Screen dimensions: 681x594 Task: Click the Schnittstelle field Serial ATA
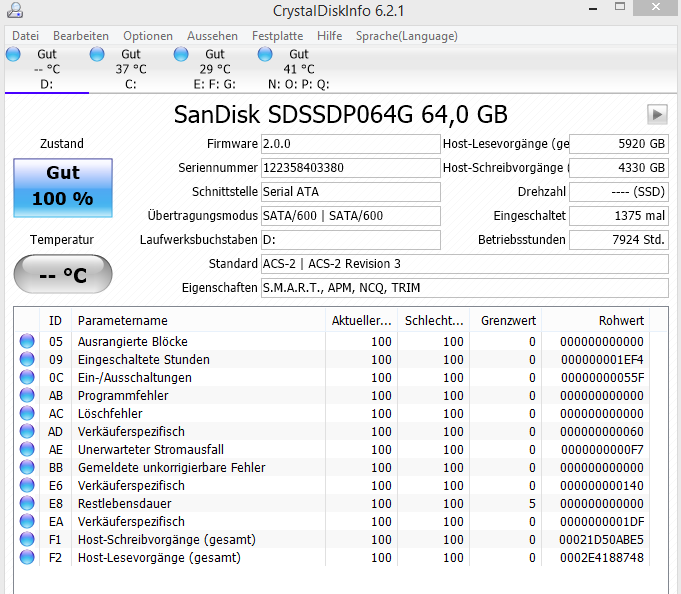tap(350, 191)
